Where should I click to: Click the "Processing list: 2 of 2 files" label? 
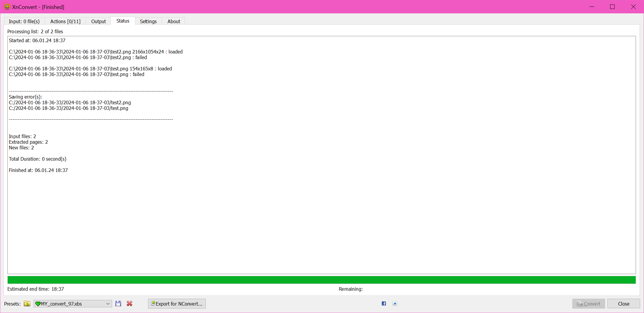[x=35, y=31]
